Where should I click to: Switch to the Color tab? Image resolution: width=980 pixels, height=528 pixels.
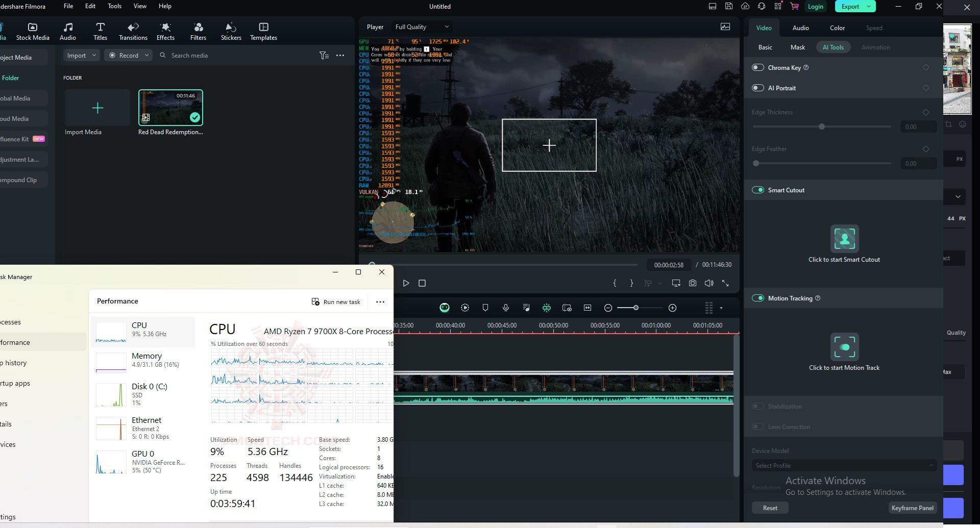pyautogui.click(x=837, y=28)
